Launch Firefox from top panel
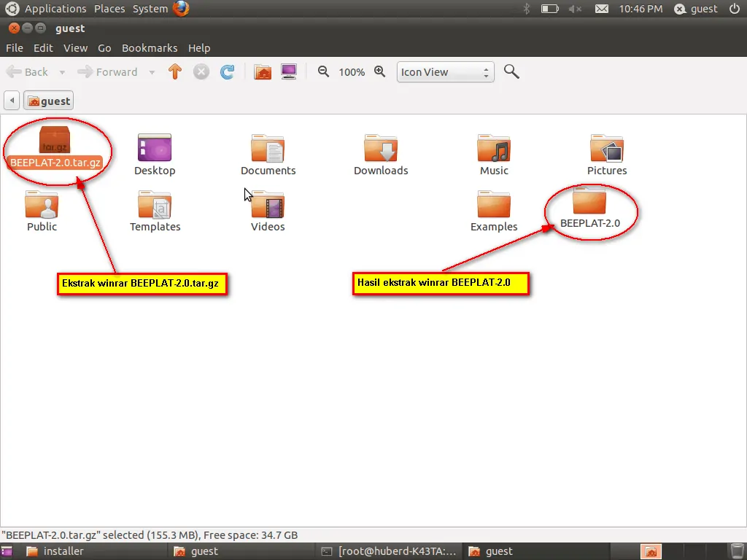Image resolution: width=747 pixels, height=560 pixels. tap(181, 9)
